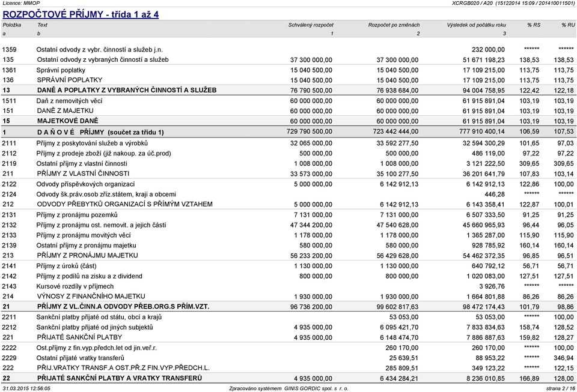Select Příjmy z úroků (část)

tap(66, 266)
